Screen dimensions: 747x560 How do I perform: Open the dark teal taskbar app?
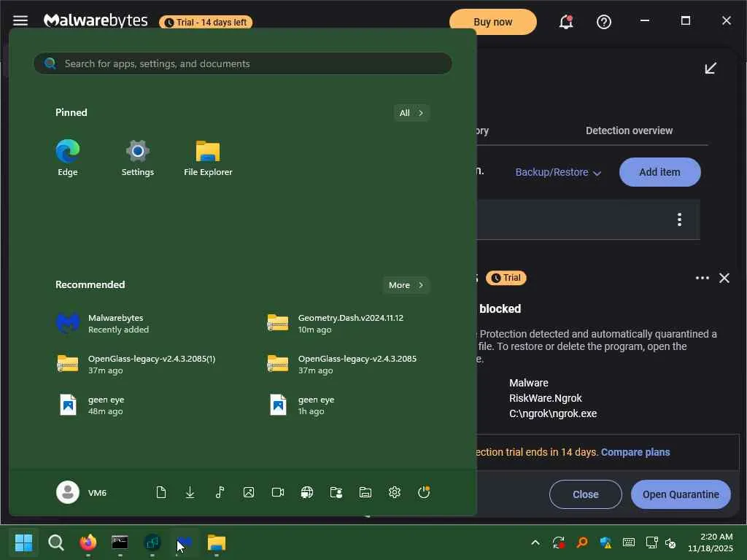152,542
